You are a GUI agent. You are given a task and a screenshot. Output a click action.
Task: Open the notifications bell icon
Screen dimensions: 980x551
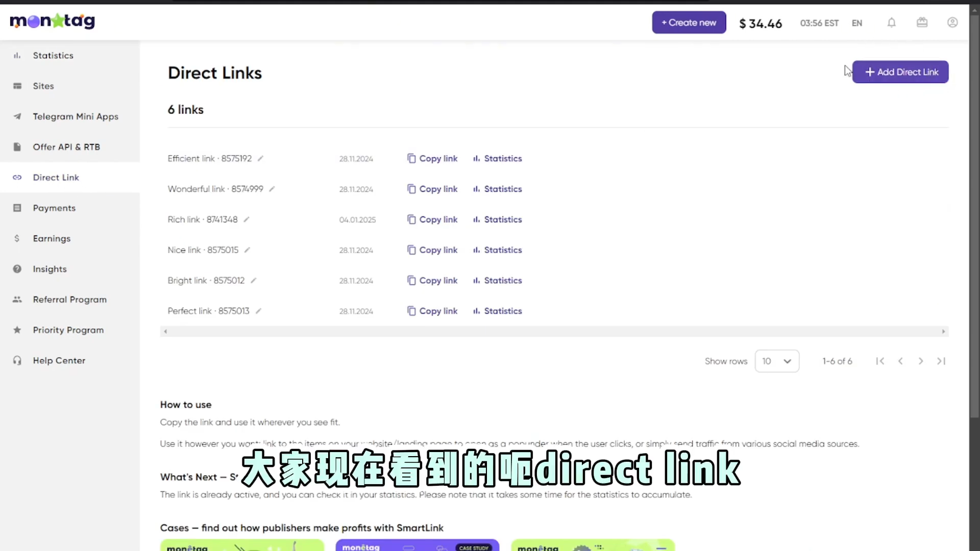891,22
